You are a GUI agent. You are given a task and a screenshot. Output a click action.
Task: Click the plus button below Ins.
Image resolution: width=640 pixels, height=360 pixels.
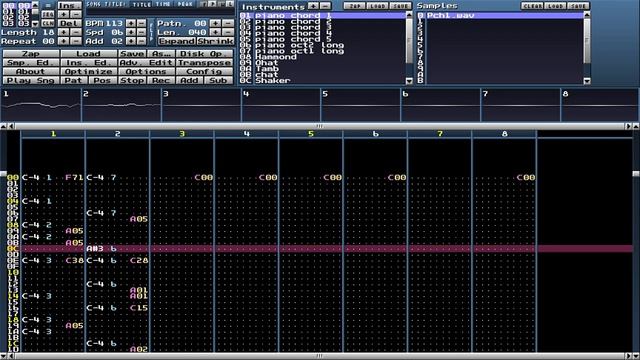(64, 14)
